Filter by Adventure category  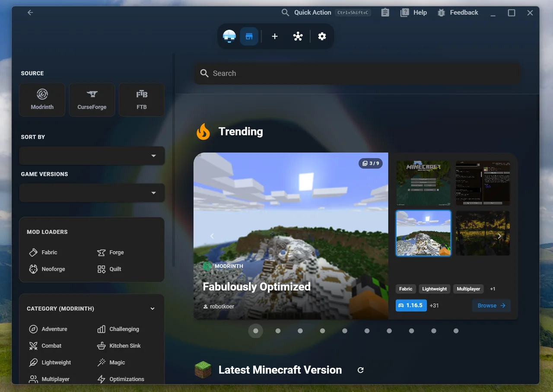tap(48, 329)
